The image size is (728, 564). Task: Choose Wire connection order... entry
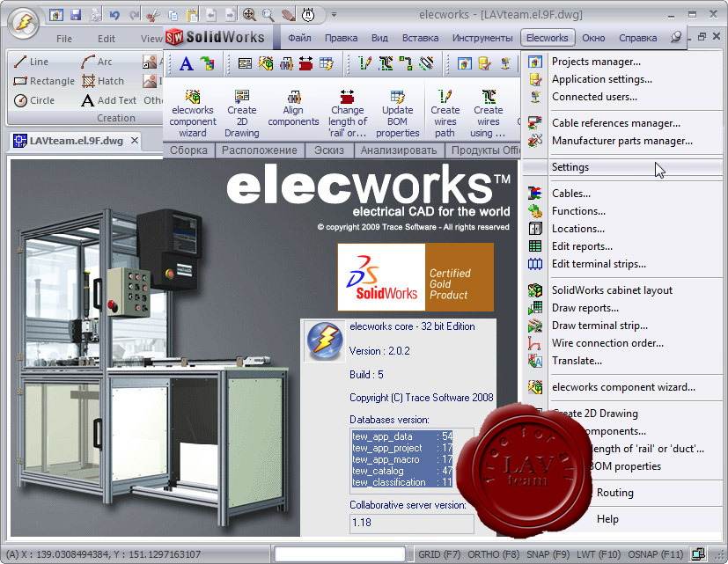click(622, 343)
